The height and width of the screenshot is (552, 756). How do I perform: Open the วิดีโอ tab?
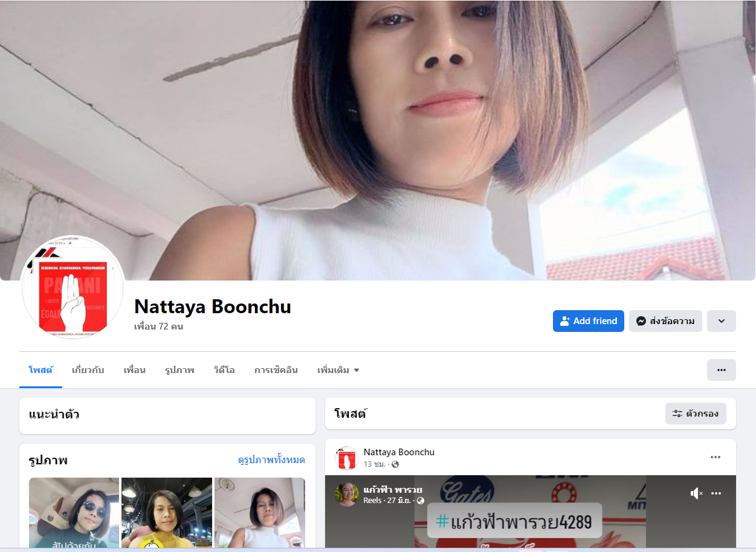coord(224,370)
